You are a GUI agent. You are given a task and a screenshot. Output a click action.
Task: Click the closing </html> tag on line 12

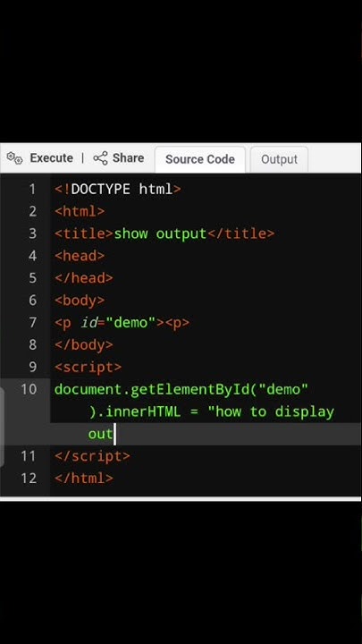[84, 478]
